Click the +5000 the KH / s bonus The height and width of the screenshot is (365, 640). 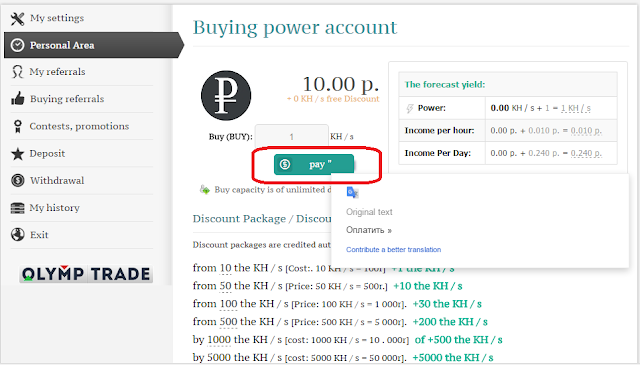point(453,358)
